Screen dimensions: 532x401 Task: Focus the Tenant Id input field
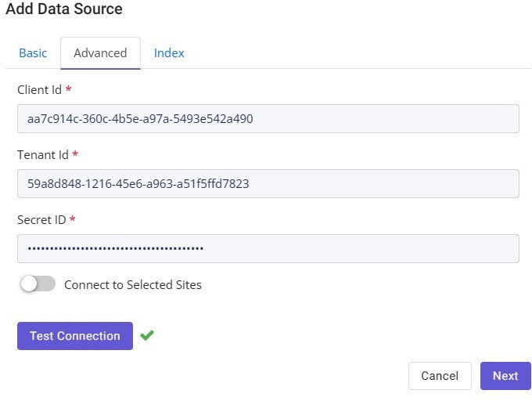[268, 184]
